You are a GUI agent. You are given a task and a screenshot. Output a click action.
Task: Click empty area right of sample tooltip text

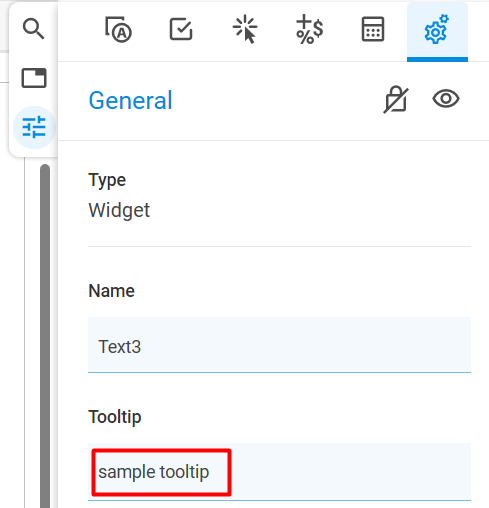pyautogui.click(x=350, y=472)
